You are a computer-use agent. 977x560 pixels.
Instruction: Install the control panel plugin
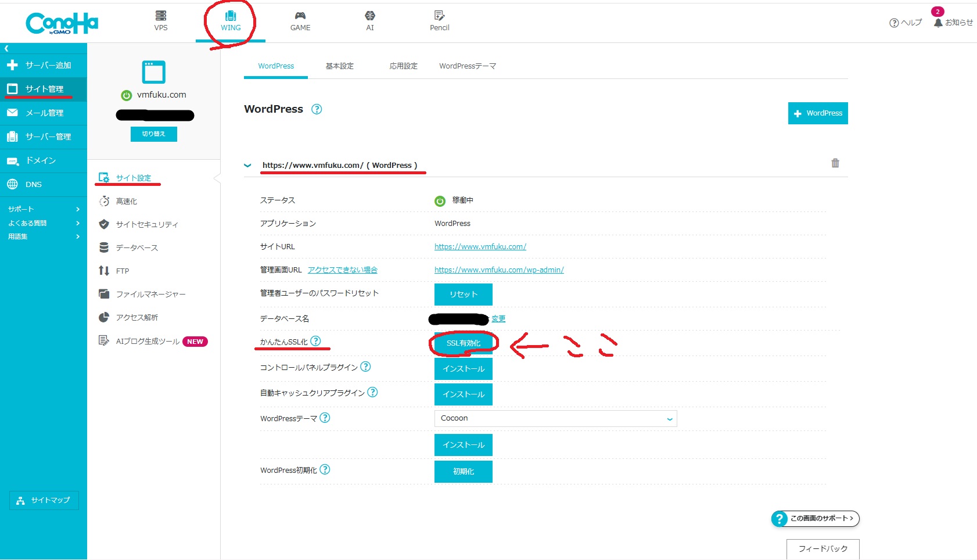tap(464, 369)
